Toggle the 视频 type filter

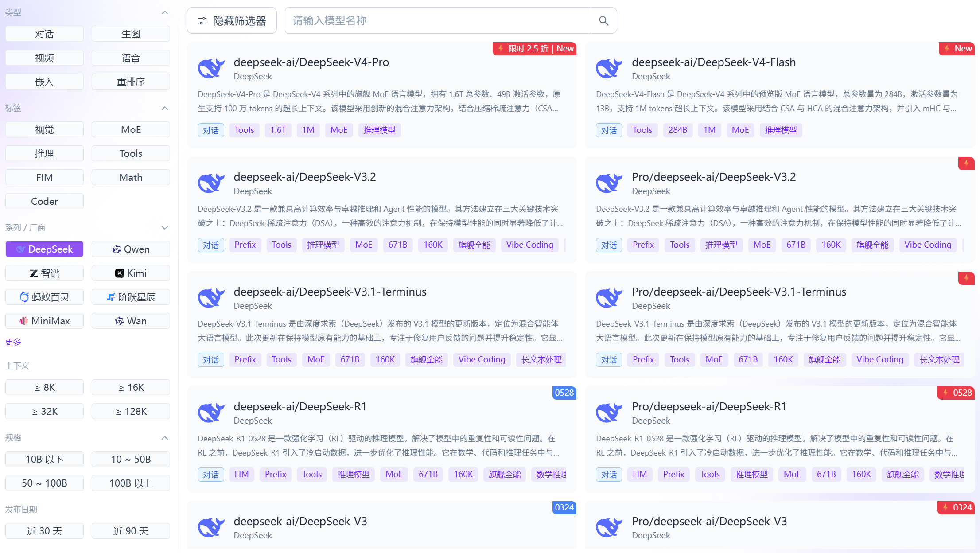click(x=44, y=58)
